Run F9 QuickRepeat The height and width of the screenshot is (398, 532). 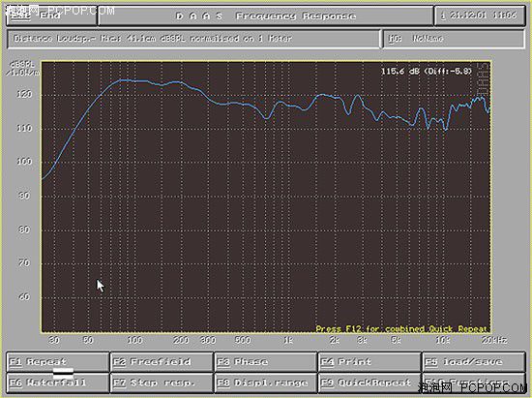(369, 383)
